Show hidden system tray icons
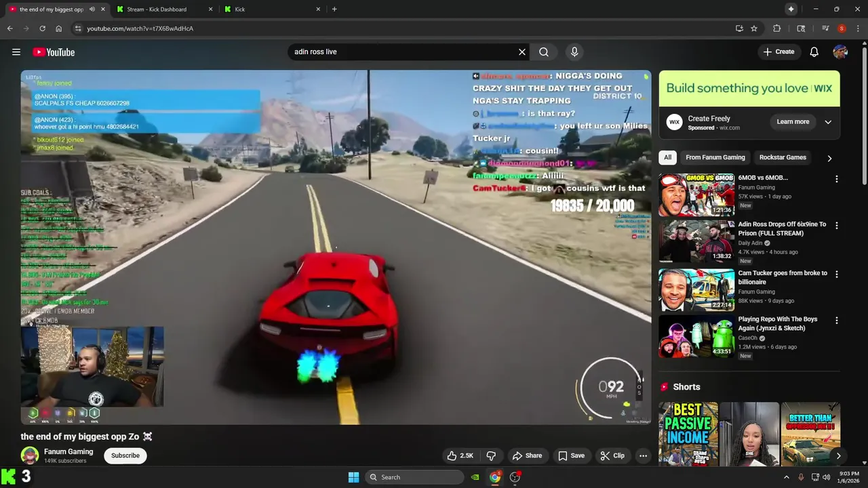Viewport: 868px width, 488px height. pyautogui.click(x=787, y=477)
